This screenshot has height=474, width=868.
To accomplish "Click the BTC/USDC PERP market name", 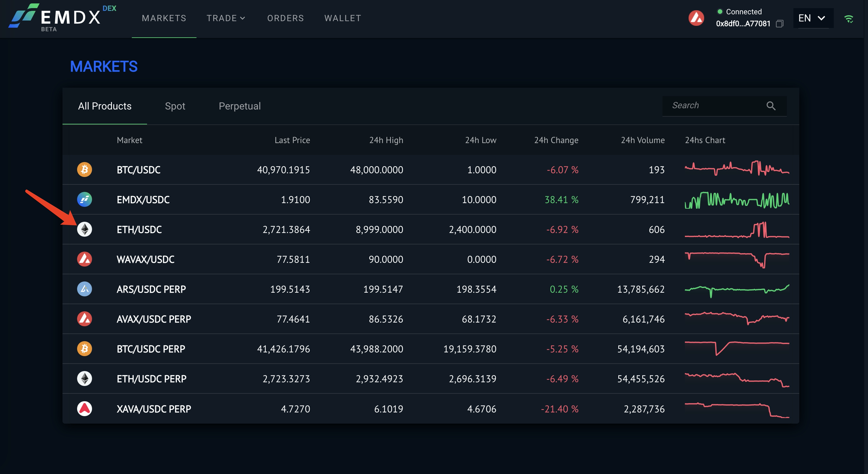I will (x=151, y=349).
